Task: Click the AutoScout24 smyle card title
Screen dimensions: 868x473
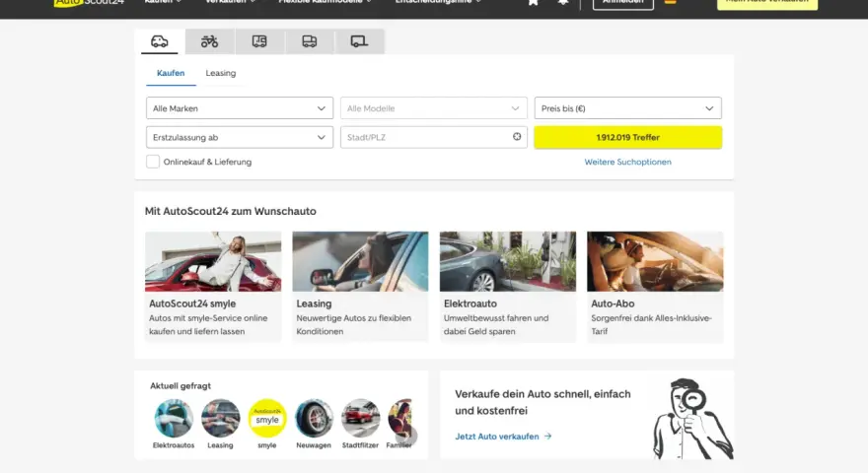Action: (x=192, y=304)
